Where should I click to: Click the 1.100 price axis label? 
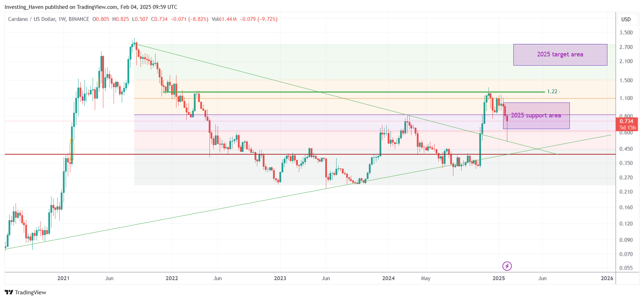click(x=626, y=98)
